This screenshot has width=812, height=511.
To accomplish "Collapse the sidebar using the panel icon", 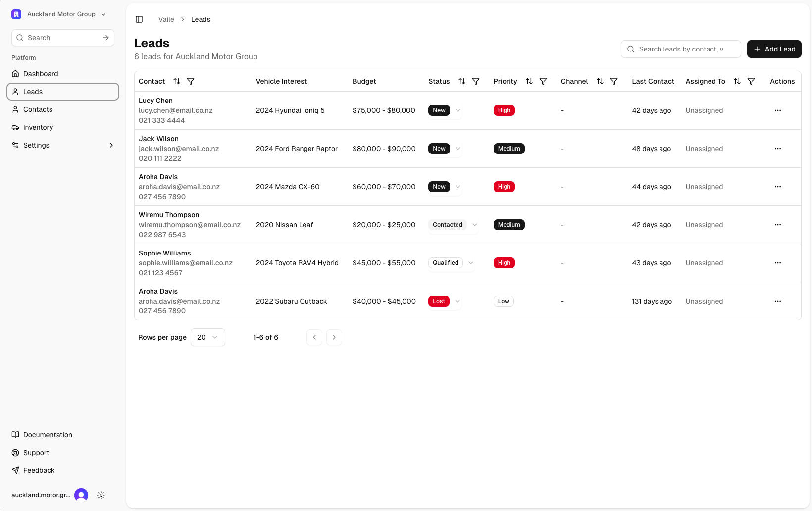I will [x=139, y=19].
